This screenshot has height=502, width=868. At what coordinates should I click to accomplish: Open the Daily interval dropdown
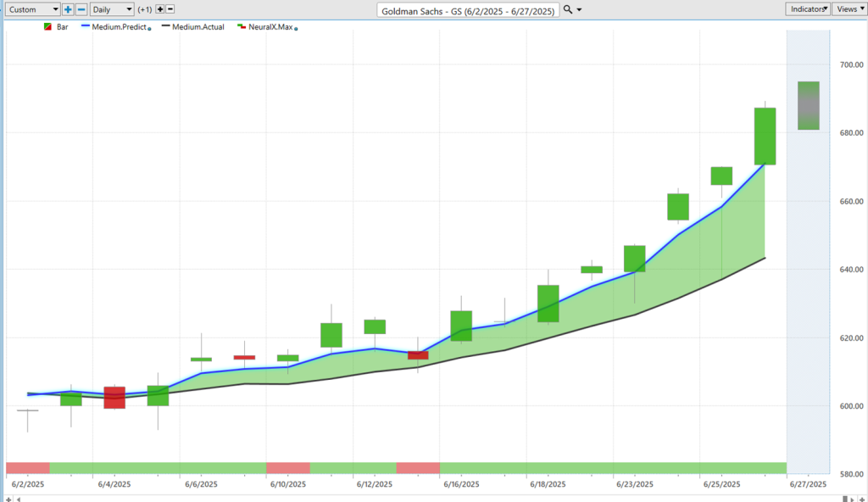[x=112, y=9]
